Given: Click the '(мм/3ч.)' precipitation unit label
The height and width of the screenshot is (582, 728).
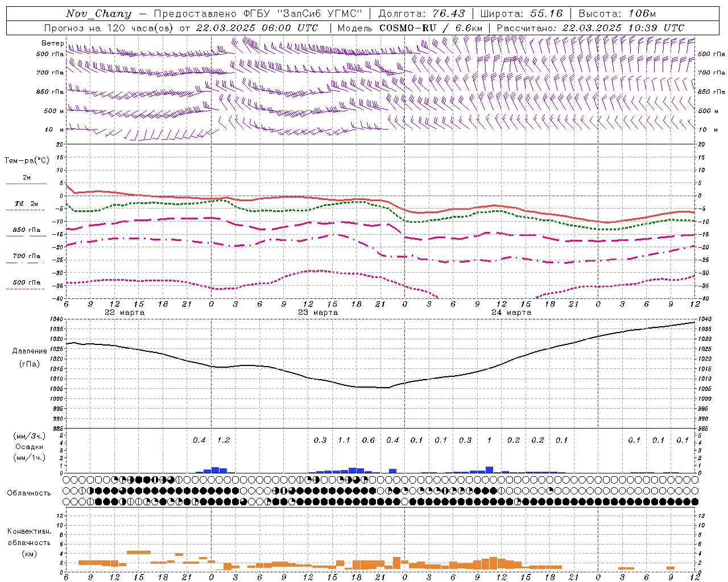Looking at the screenshot, I should click(x=29, y=436).
